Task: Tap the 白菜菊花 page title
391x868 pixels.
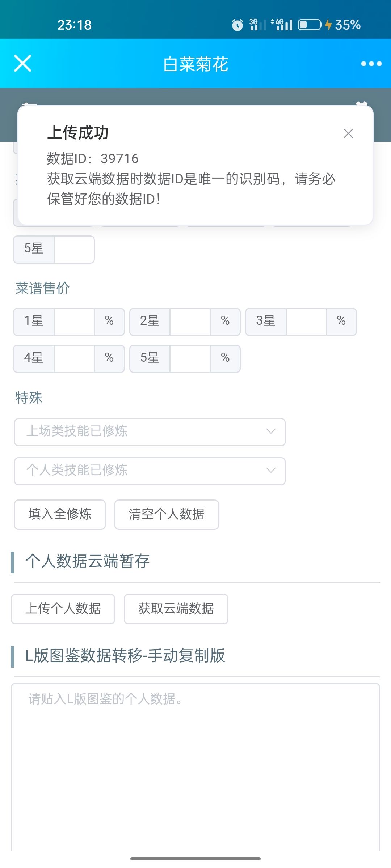Action: click(x=195, y=64)
